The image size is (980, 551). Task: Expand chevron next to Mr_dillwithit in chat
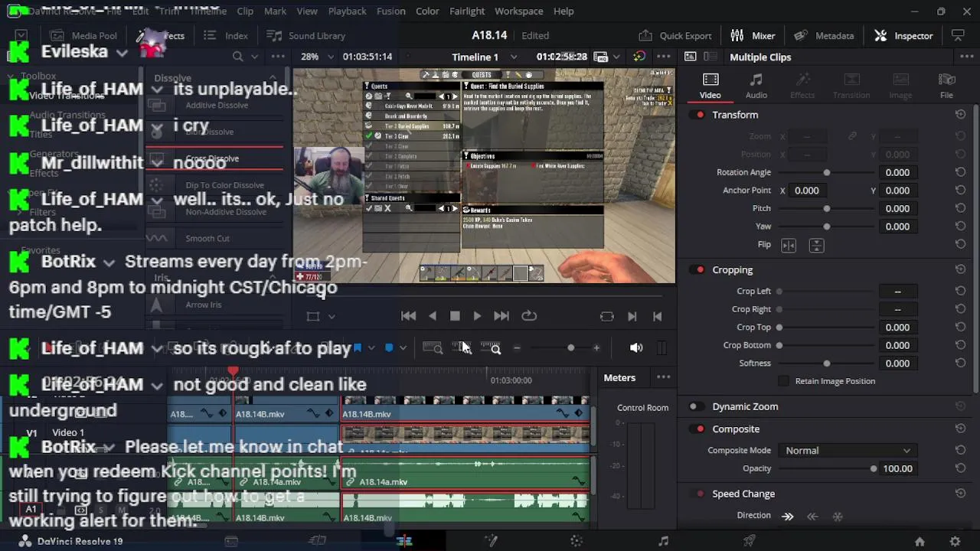tap(157, 163)
